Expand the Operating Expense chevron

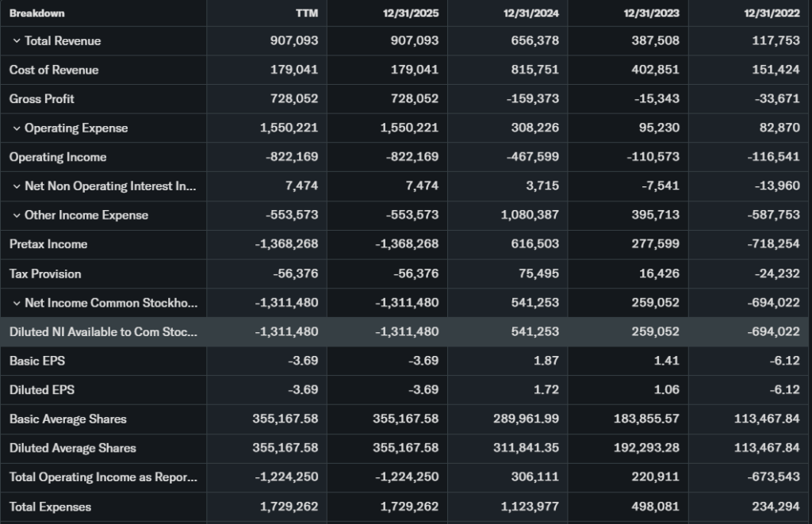[16, 128]
